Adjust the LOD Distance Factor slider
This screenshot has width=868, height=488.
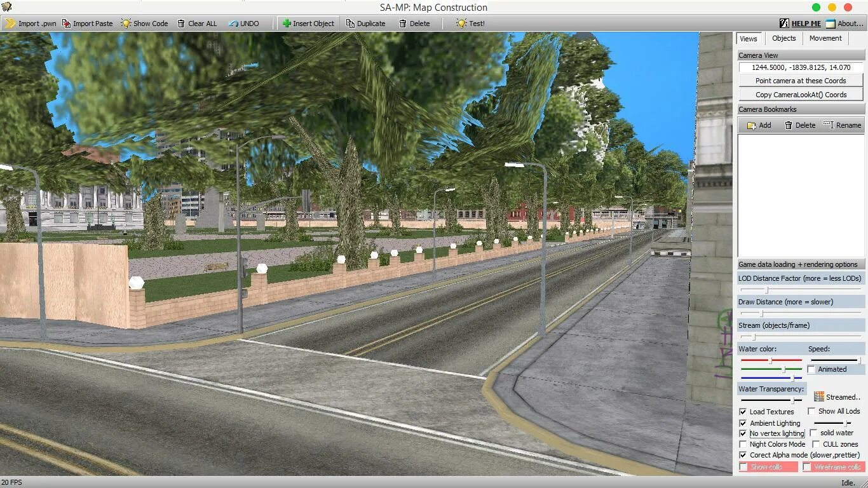[x=801, y=290]
